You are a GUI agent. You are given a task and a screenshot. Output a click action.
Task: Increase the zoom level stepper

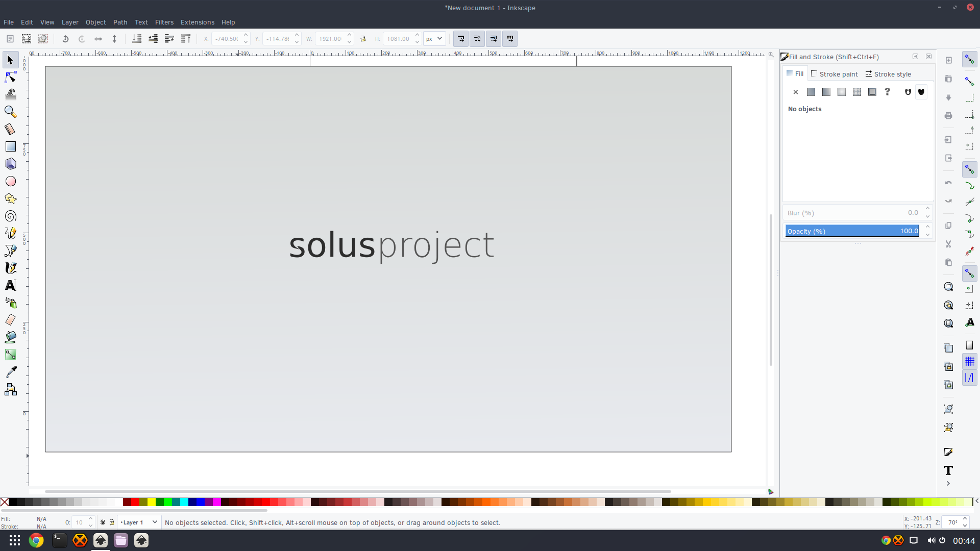click(x=965, y=519)
